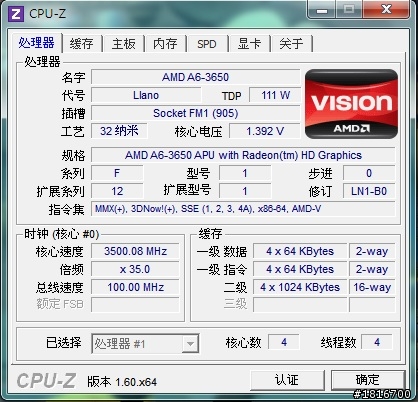
Task: Open the 处理器 #1 selection dropdown
Action: tap(145, 343)
